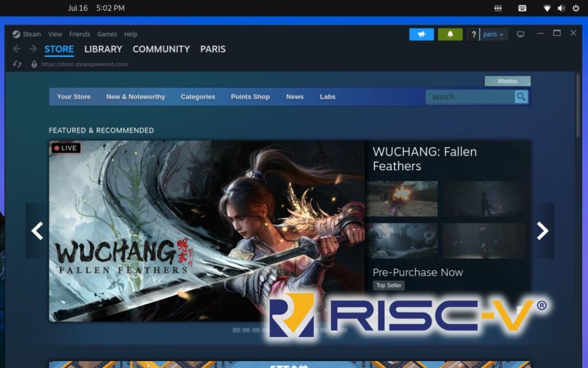This screenshot has width=588, height=368.
Task: Open the New & Noteworthy dropdown
Action: 136,97
